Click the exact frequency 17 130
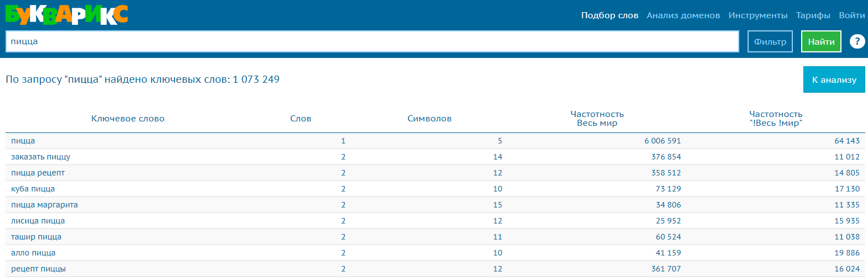 point(847,189)
